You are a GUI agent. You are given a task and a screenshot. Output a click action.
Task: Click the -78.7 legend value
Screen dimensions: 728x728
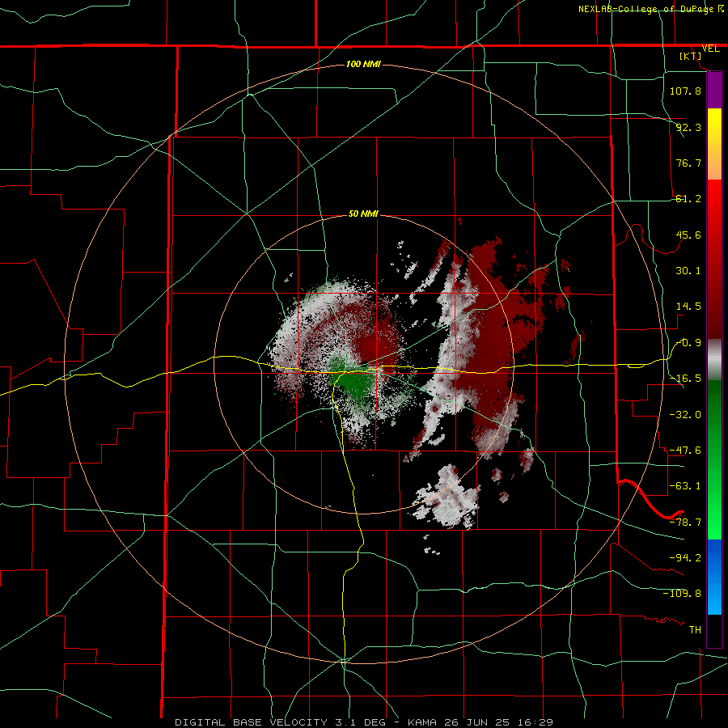[x=685, y=523]
